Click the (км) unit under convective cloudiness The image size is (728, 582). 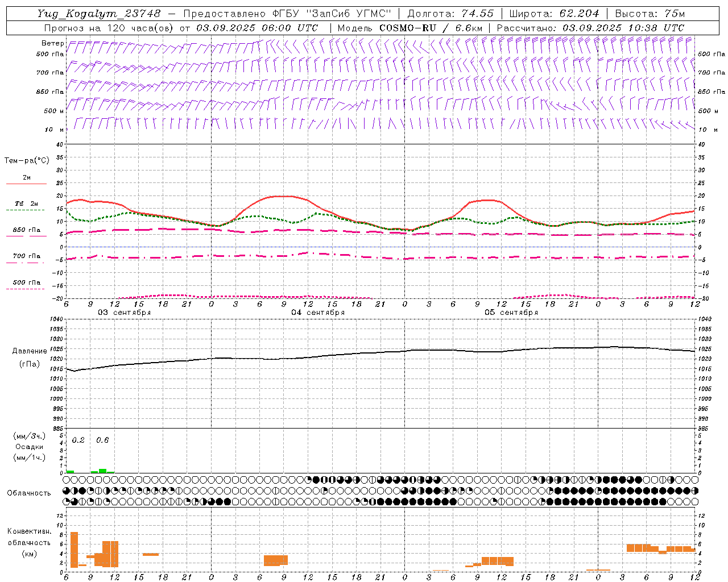point(30,554)
